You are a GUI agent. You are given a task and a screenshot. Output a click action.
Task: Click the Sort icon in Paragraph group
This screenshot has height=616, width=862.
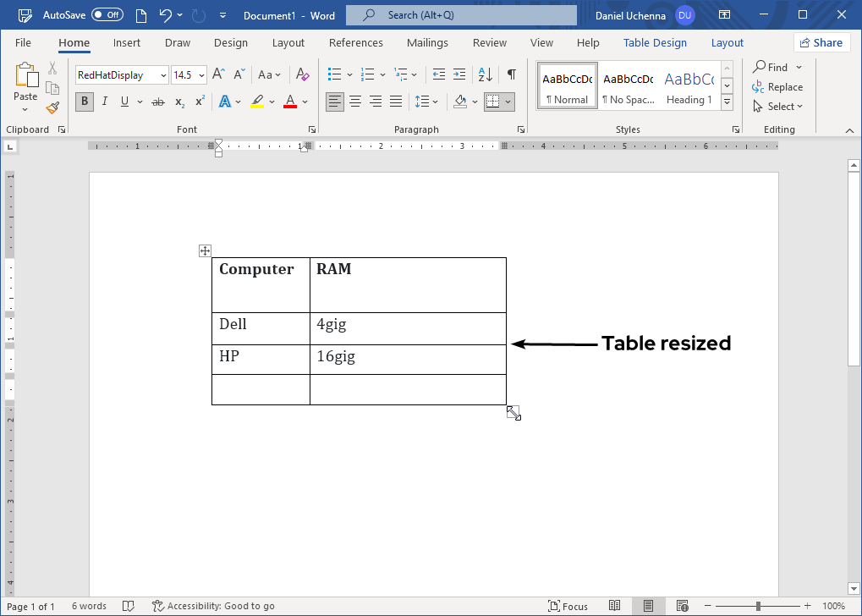point(485,74)
